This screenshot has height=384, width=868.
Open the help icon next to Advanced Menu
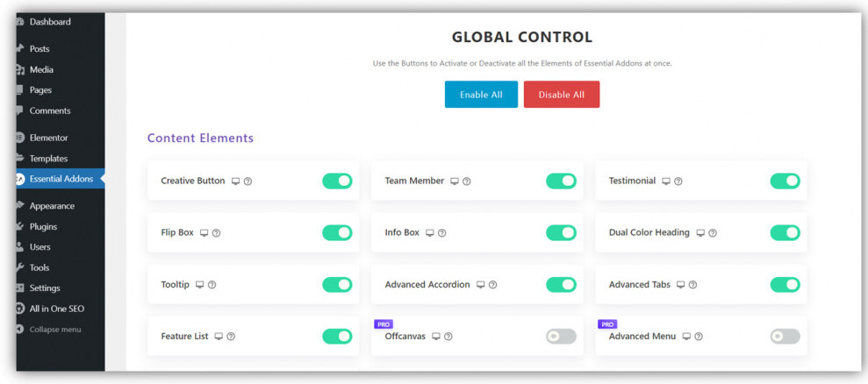point(699,337)
